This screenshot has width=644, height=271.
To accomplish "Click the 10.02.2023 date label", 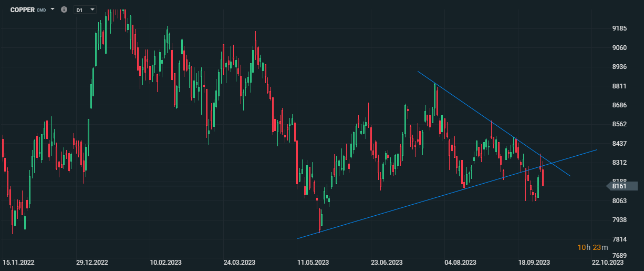I will (165, 262).
